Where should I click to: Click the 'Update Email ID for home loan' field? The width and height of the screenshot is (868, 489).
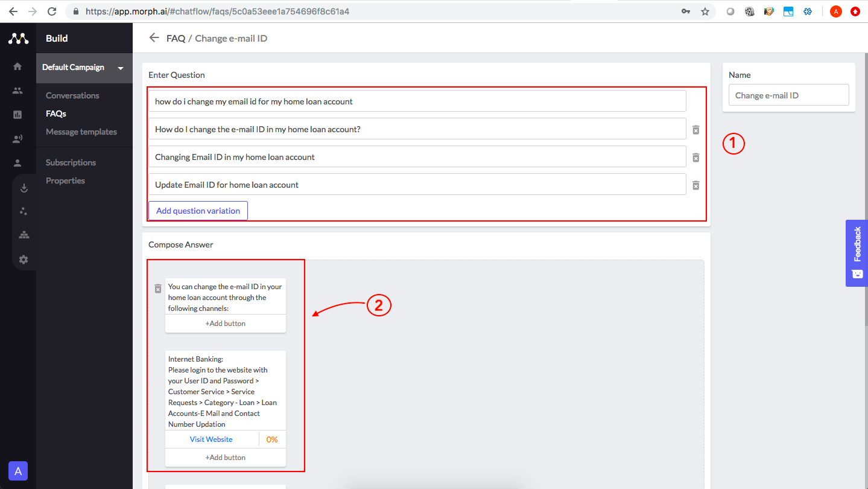[417, 185]
